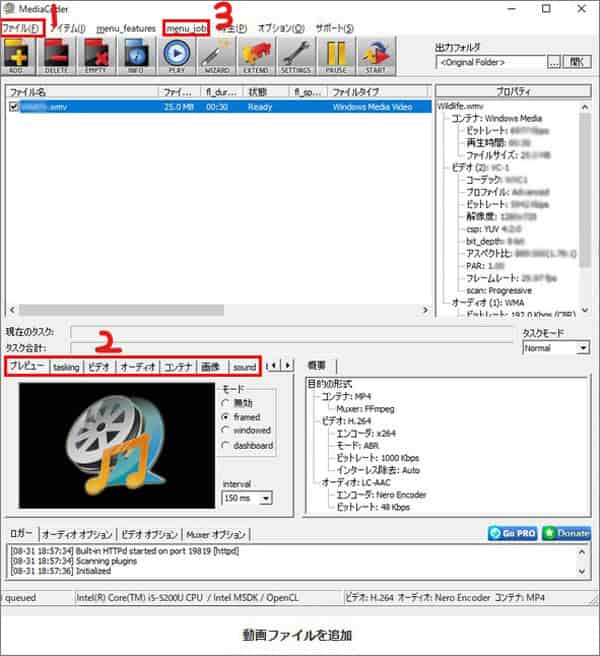Click the media preview thumbnail

pos(117,446)
